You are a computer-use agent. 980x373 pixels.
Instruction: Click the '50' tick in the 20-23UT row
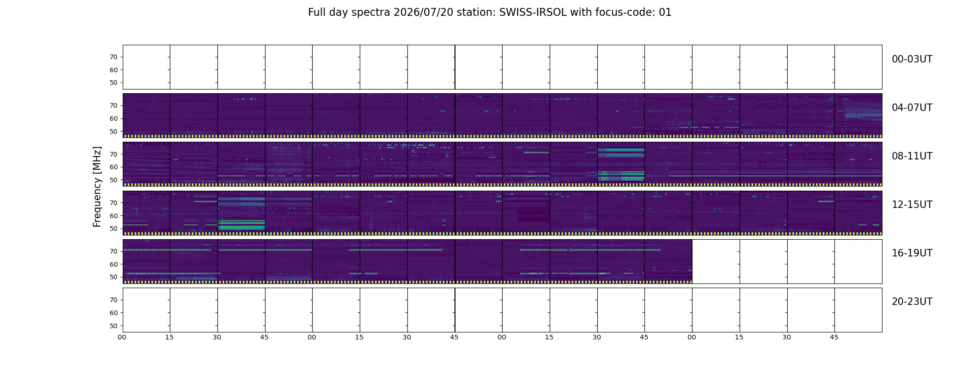point(113,326)
